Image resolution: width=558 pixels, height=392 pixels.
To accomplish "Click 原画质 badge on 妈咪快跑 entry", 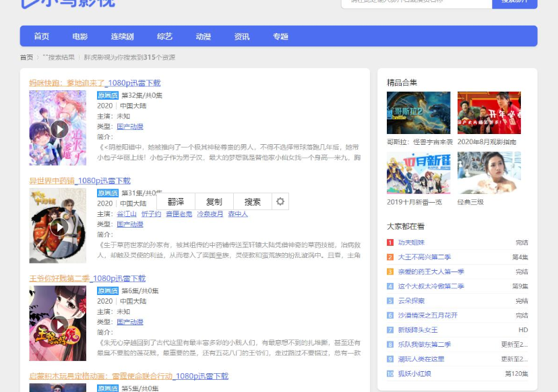I will [107, 96].
